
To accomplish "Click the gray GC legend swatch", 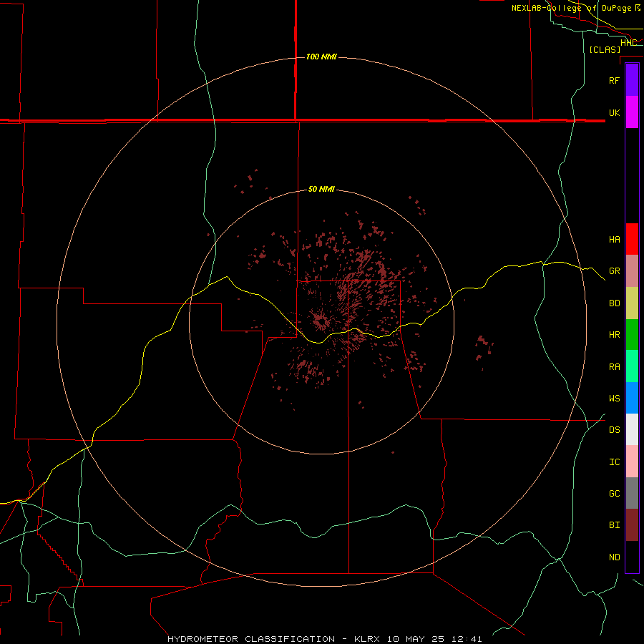I will click(x=632, y=493).
